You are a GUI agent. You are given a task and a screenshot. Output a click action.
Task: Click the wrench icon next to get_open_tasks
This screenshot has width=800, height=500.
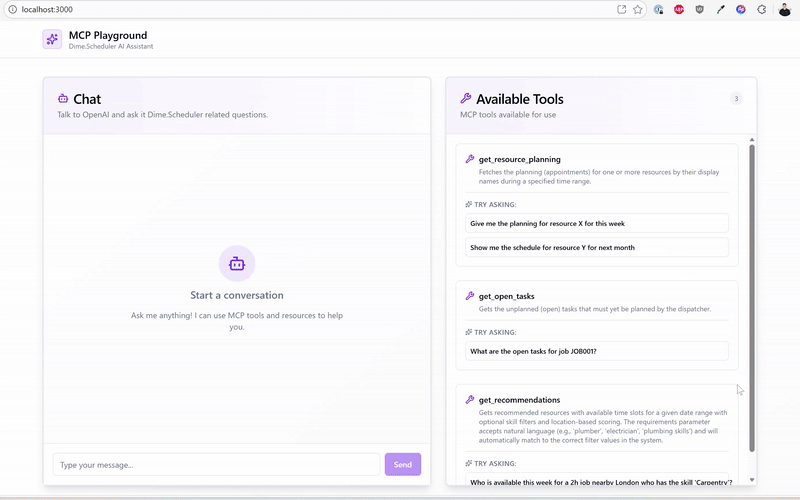(470, 296)
